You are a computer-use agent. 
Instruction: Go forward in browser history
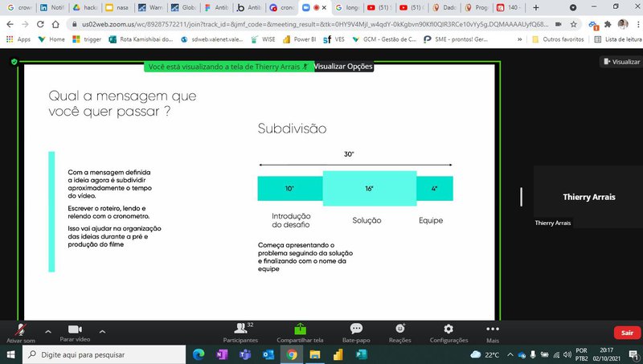tap(26, 24)
